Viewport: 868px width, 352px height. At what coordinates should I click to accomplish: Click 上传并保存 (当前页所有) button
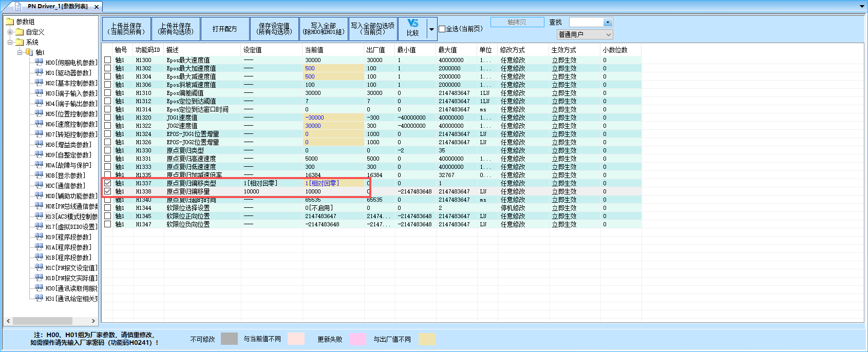(x=126, y=29)
